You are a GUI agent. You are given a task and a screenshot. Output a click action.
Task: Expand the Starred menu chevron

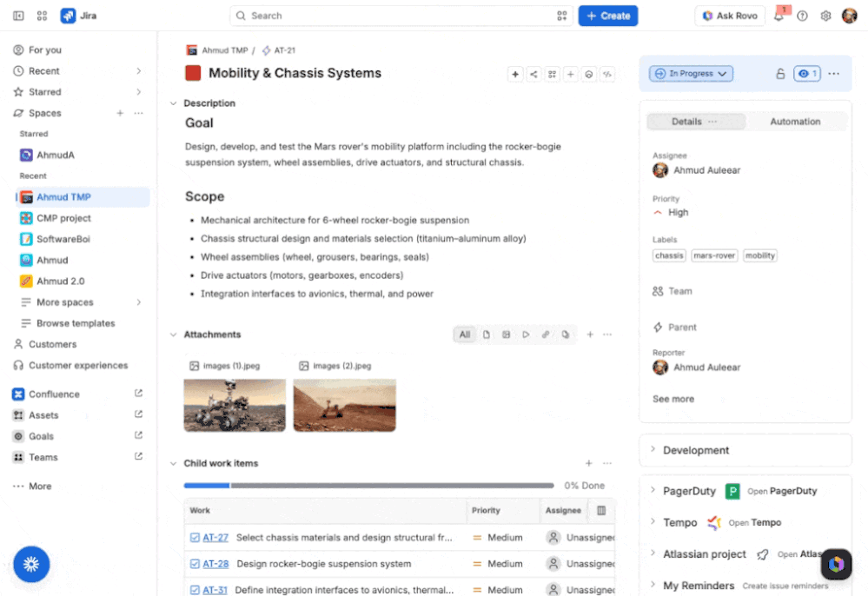pyautogui.click(x=138, y=92)
